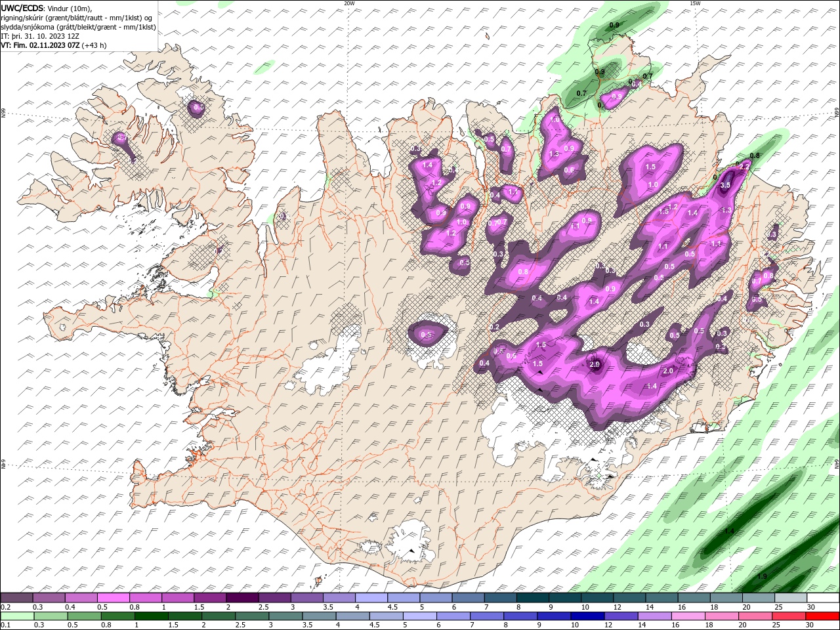Click the 3.5 snowfall value on the map
840x630 pixels.
(x=725, y=186)
